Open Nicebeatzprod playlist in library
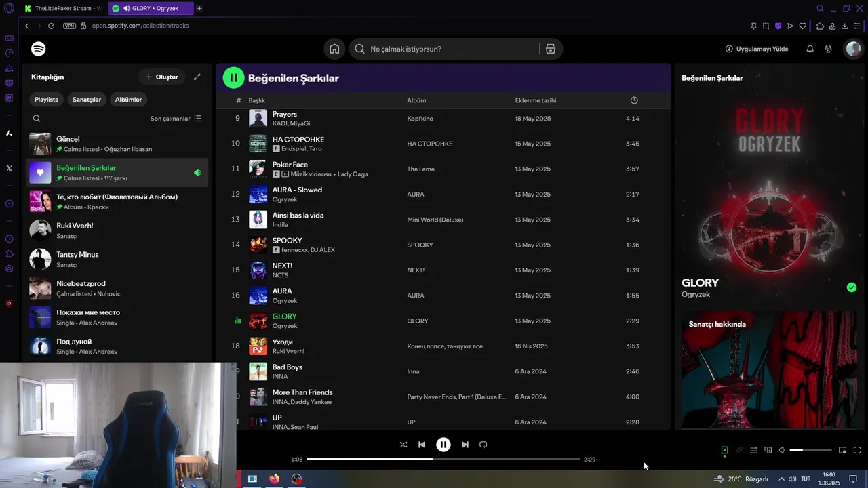The height and width of the screenshot is (488, 868). [x=117, y=288]
